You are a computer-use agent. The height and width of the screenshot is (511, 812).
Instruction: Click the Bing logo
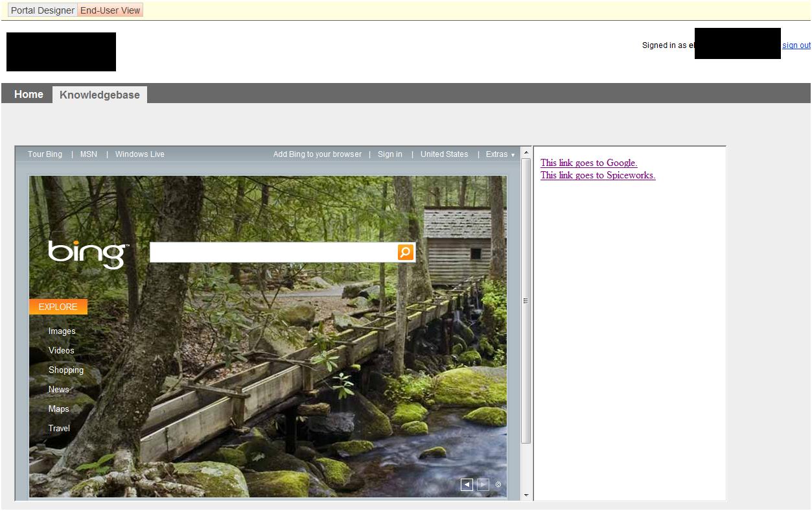(x=85, y=253)
